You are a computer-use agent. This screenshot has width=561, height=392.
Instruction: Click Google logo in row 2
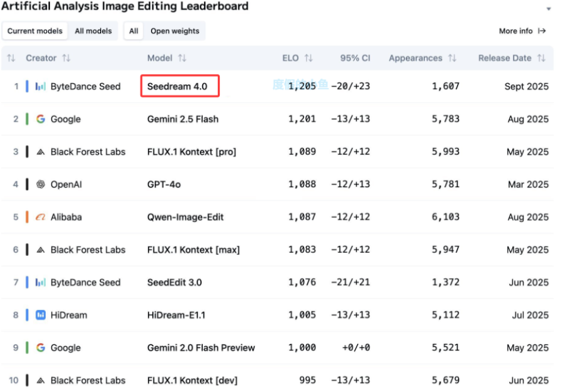click(x=40, y=119)
